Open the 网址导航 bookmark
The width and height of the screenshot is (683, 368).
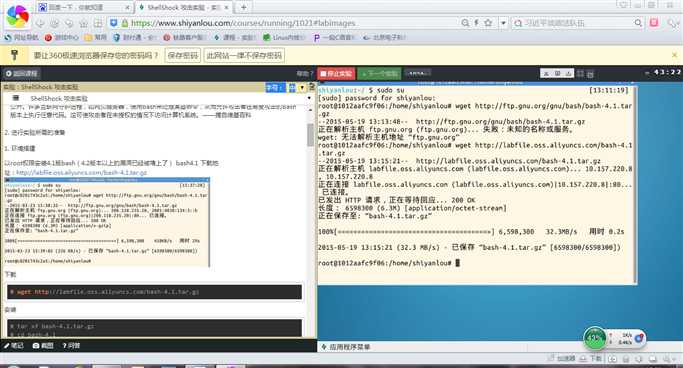(x=21, y=37)
